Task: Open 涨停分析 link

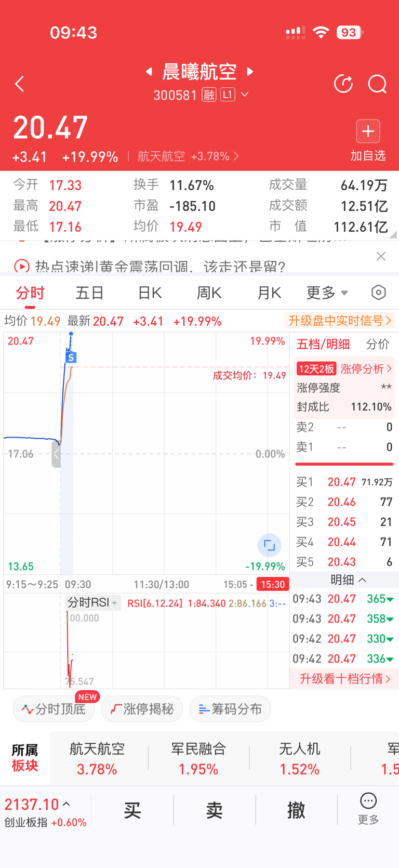Action: 366,369
